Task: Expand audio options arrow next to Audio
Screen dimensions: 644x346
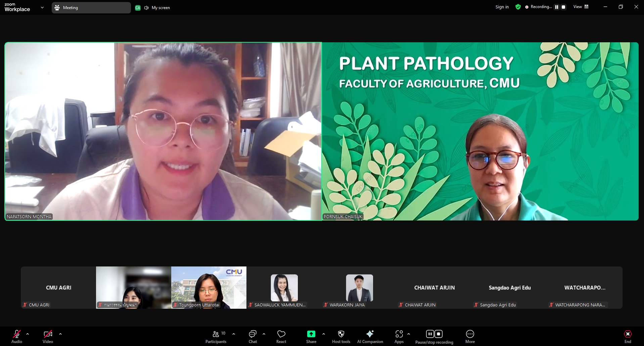Action: pyautogui.click(x=28, y=334)
